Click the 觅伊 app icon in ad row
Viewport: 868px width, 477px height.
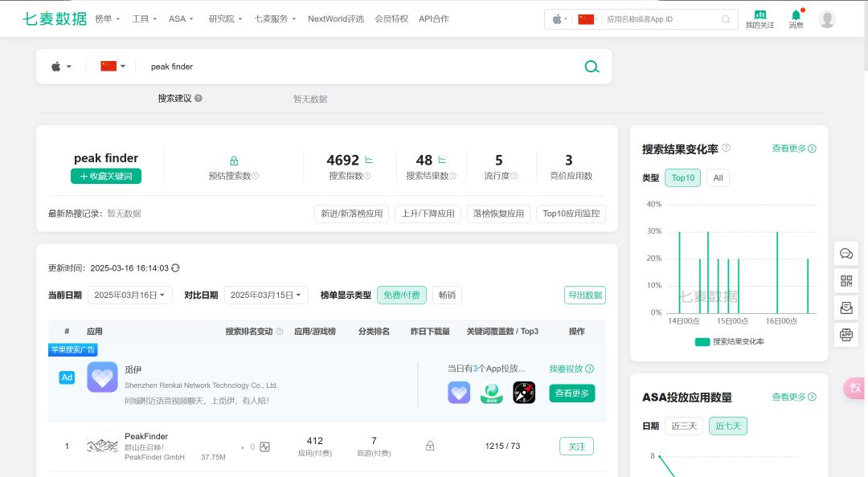102,377
